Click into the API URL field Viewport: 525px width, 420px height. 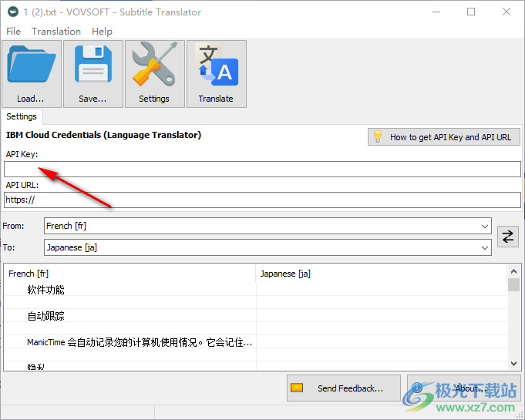pos(262,200)
